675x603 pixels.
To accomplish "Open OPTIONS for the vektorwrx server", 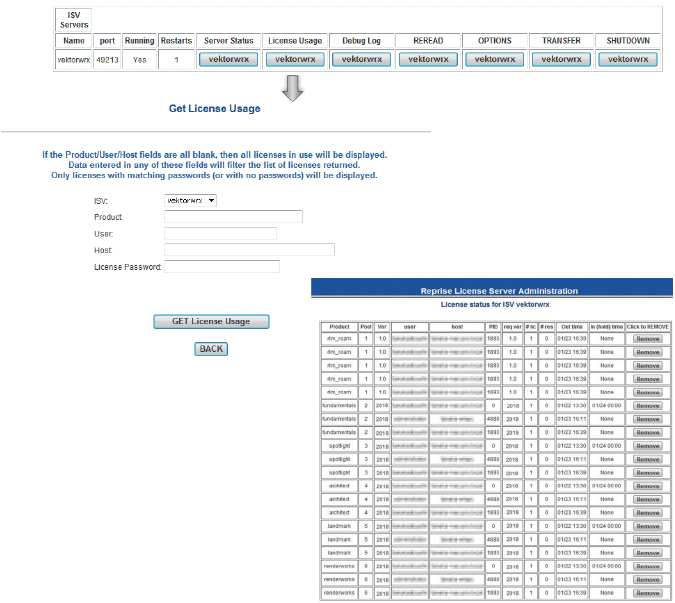I will coord(495,59).
